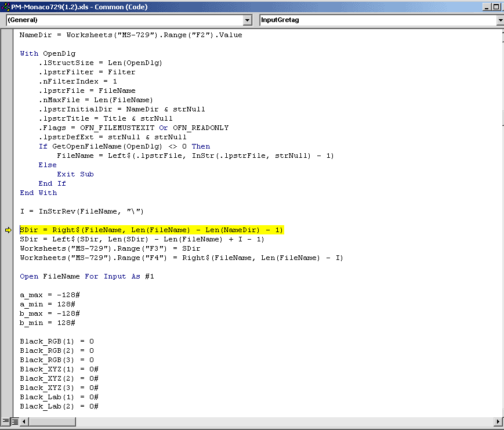Click the yellow execution arrow in margin

click(8, 230)
